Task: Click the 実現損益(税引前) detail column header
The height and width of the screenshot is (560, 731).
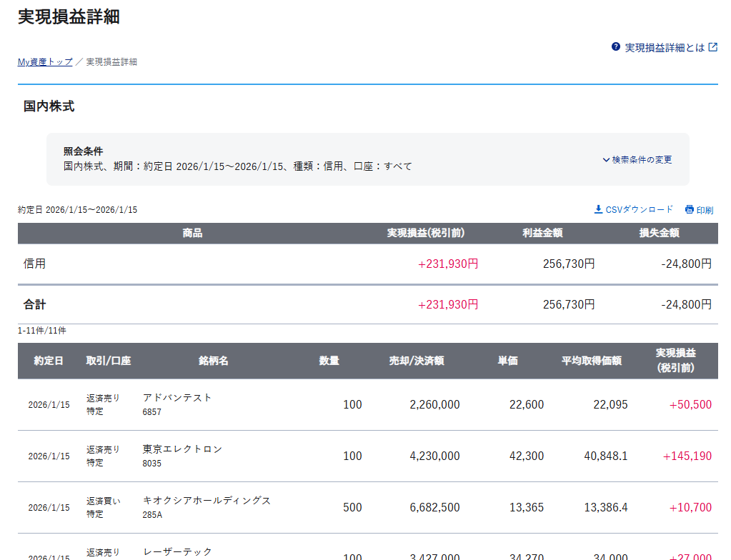Action: tap(675, 361)
